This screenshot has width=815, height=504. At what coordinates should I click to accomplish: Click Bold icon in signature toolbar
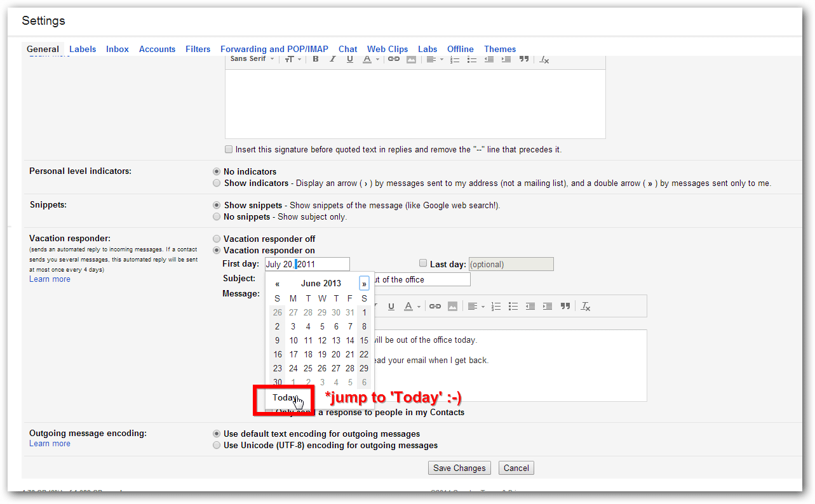point(316,59)
